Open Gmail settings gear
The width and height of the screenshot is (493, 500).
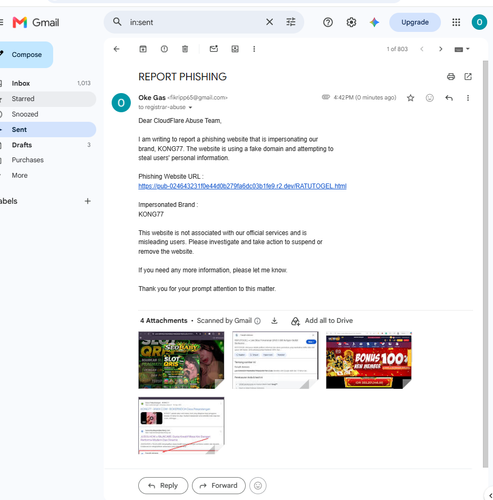pos(351,22)
